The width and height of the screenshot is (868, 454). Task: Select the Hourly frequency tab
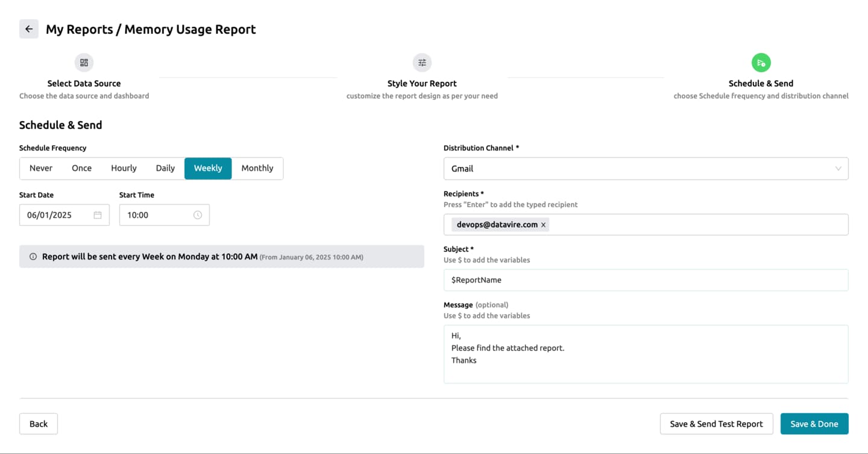pyautogui.click(x=123, y=168)
